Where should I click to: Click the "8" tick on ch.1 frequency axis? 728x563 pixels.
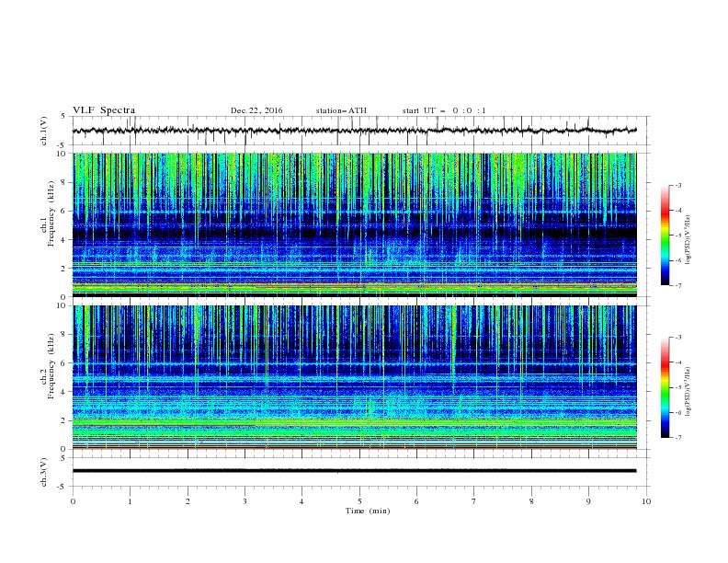64,182
